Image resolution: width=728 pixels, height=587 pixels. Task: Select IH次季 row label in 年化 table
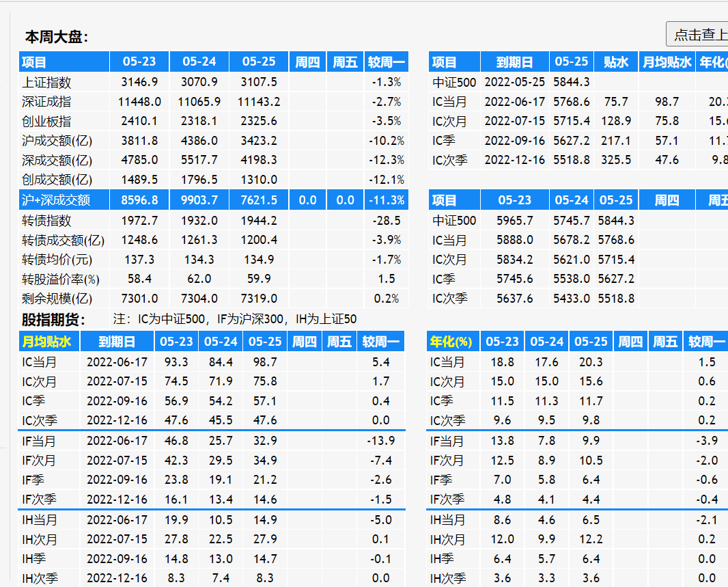coord(447,578)
